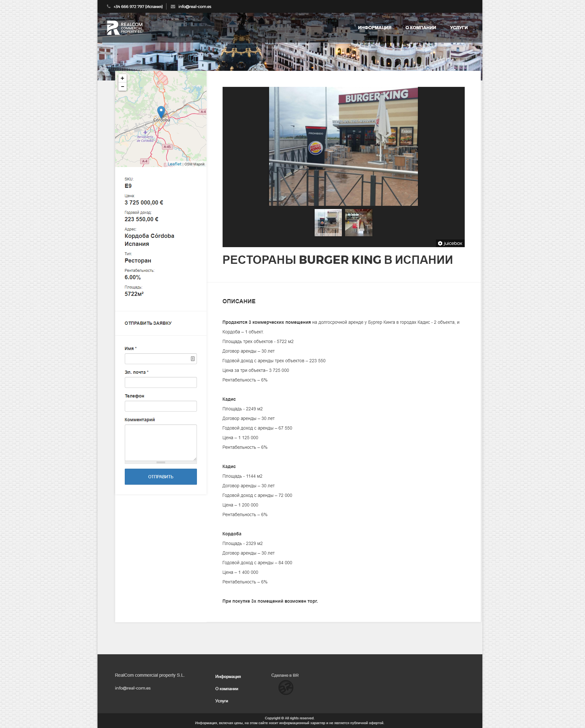Grab the comment box resize handle bar
Screen dimensions: 585x728
coord(160,462)
